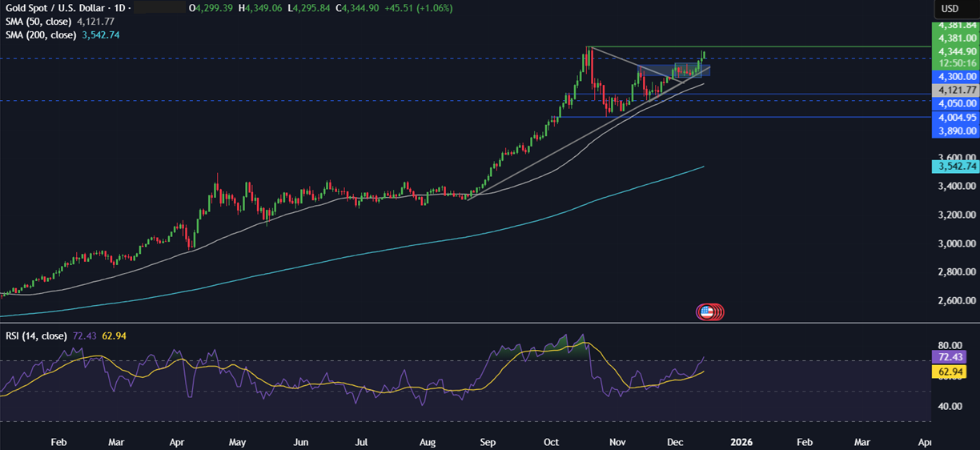The width and height of the screenshot is (980, 450).
Task: Open the USD currency selector
Action: [x=950, y=9]
